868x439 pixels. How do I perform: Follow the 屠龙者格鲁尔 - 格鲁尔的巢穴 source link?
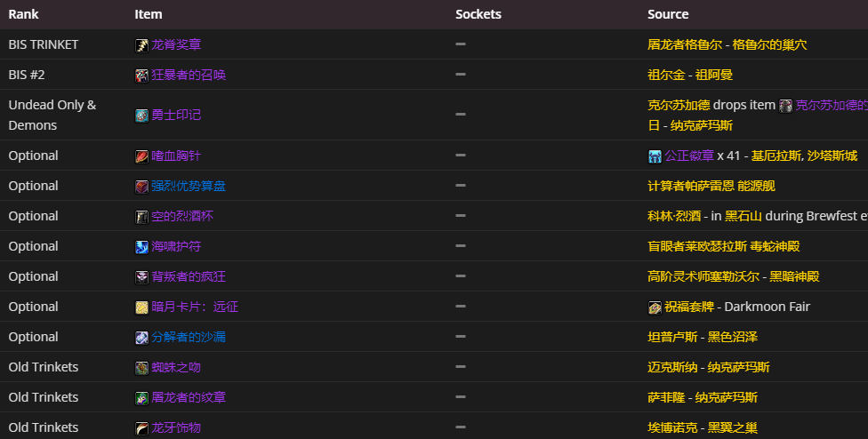(x=727, y=44)
